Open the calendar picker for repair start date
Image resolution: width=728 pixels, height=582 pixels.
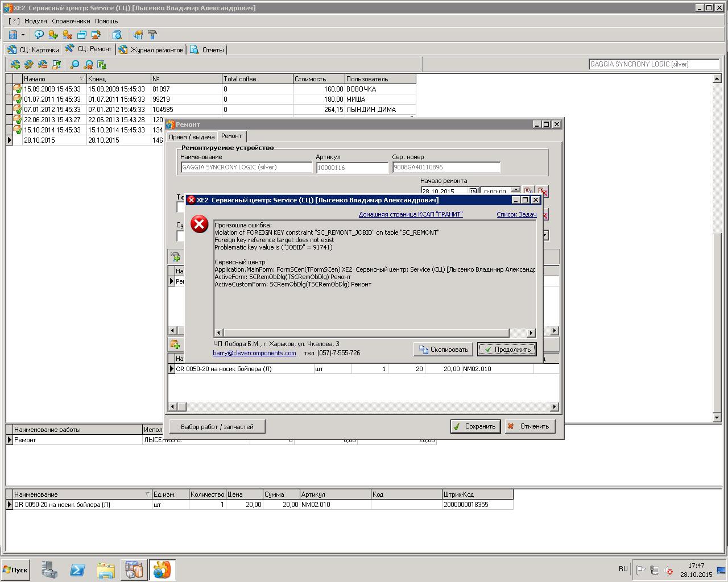click(x=473, y=192)
